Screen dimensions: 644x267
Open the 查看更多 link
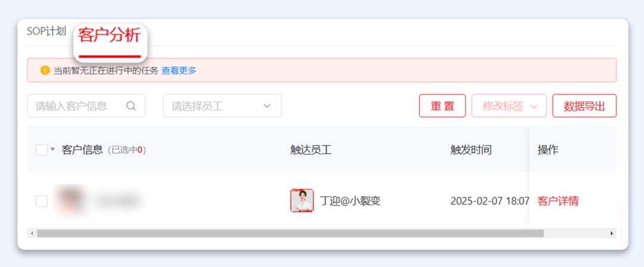click(x=179, y=70)
